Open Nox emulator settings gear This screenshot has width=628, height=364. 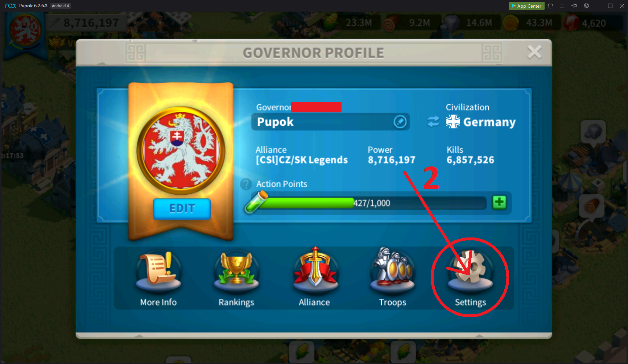click(586, 6)
